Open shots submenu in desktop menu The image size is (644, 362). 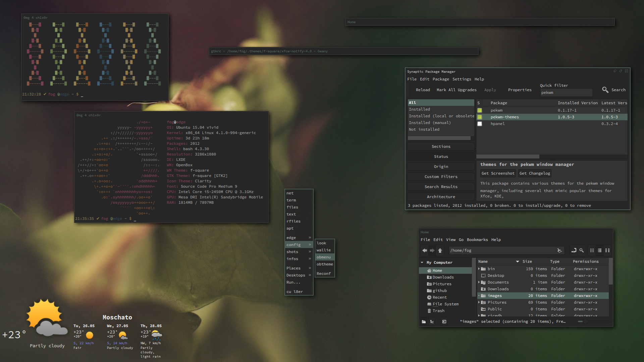[x=299, y=252]
